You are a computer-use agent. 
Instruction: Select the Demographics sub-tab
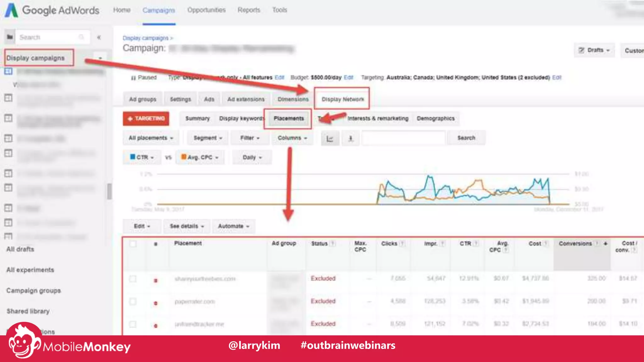click(436, 118)
